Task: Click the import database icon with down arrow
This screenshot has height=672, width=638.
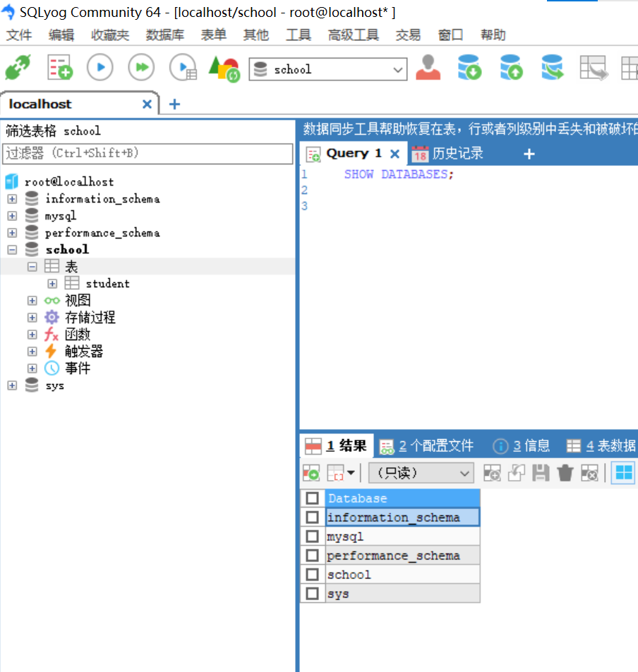Action: click(469, 67)
